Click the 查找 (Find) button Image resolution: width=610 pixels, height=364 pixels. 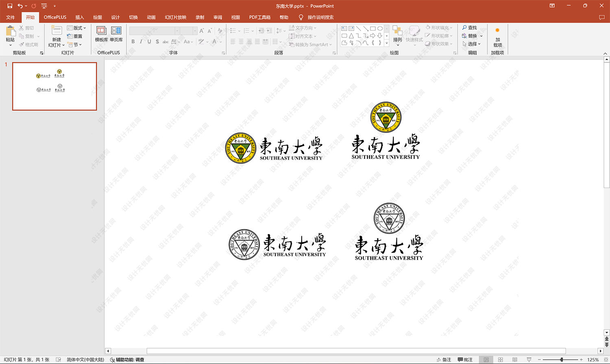pos(470,28)
